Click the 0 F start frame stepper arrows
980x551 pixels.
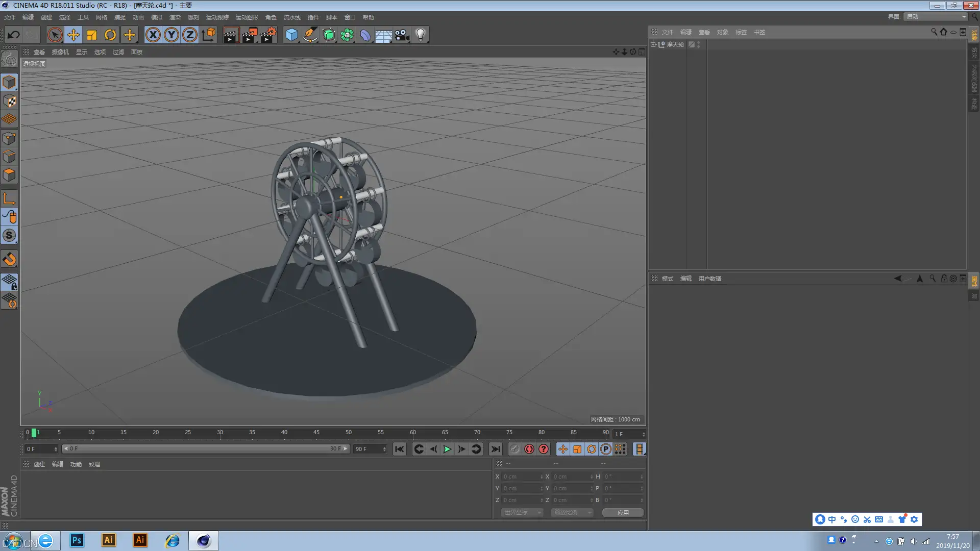coord(56,449)
